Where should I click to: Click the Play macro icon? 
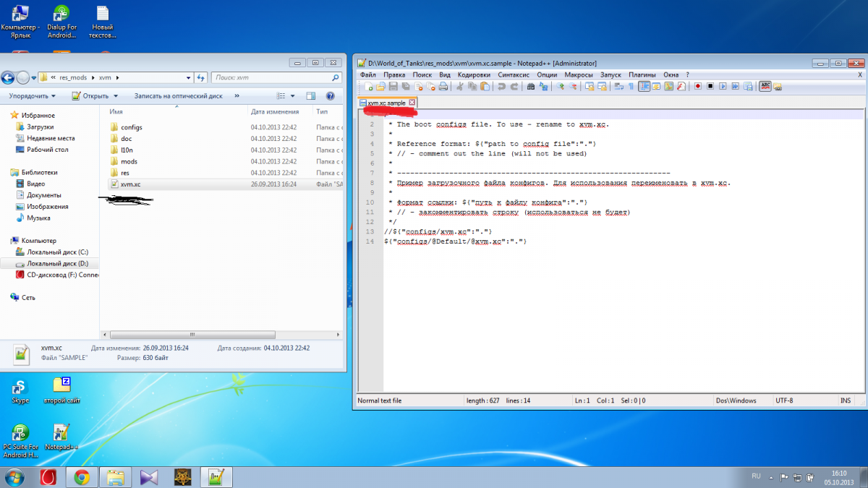click(x=723, y=87)
